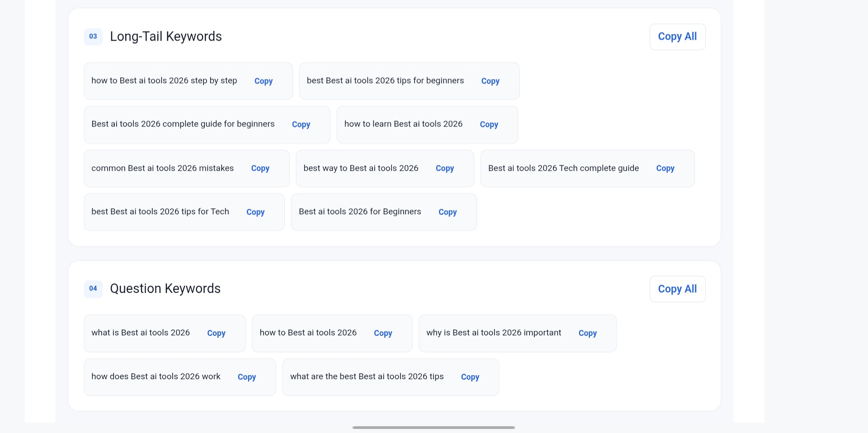Copy all Long-Tail Keywords

click(x=677, y=37)
